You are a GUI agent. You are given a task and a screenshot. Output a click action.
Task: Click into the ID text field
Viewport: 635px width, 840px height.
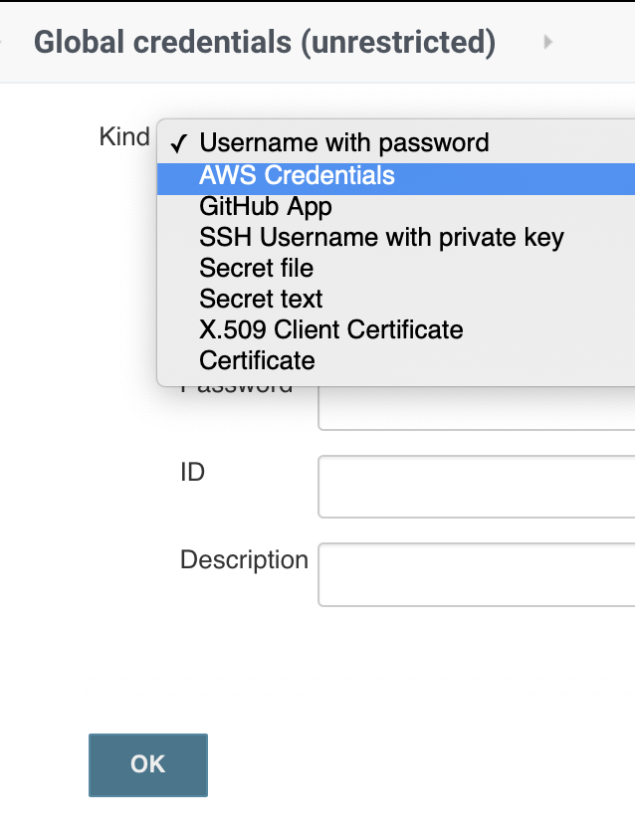point(476,487)
